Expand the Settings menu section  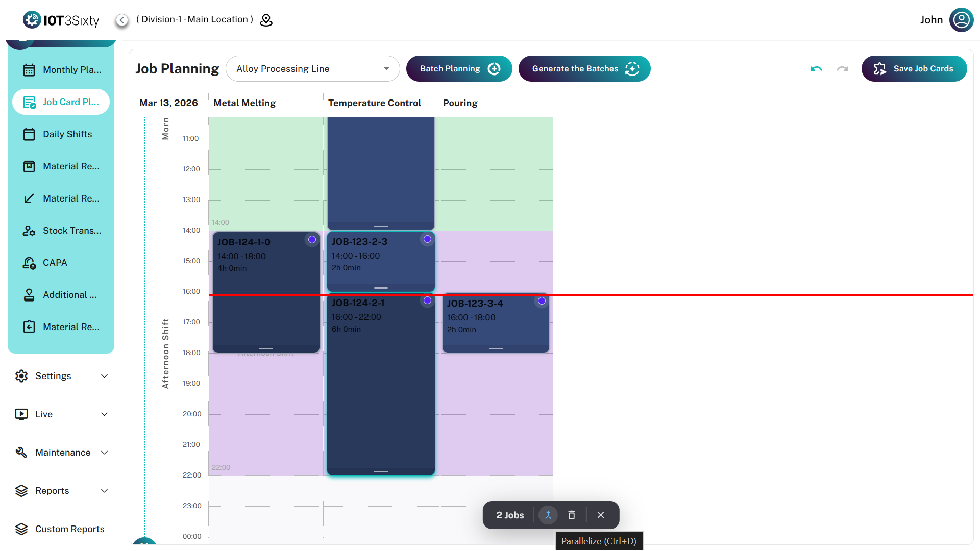61,376
